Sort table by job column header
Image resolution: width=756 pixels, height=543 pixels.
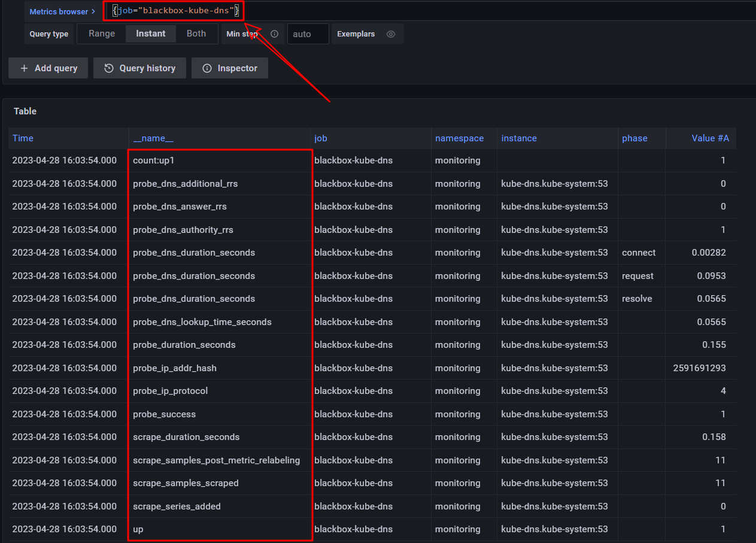pyautogui.click(x=321, y=138)
